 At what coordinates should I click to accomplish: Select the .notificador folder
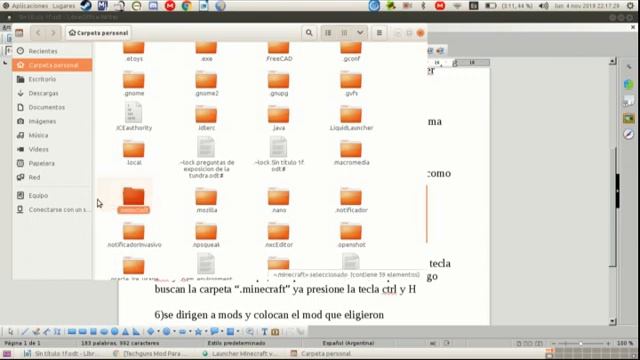tap(351, 200)
